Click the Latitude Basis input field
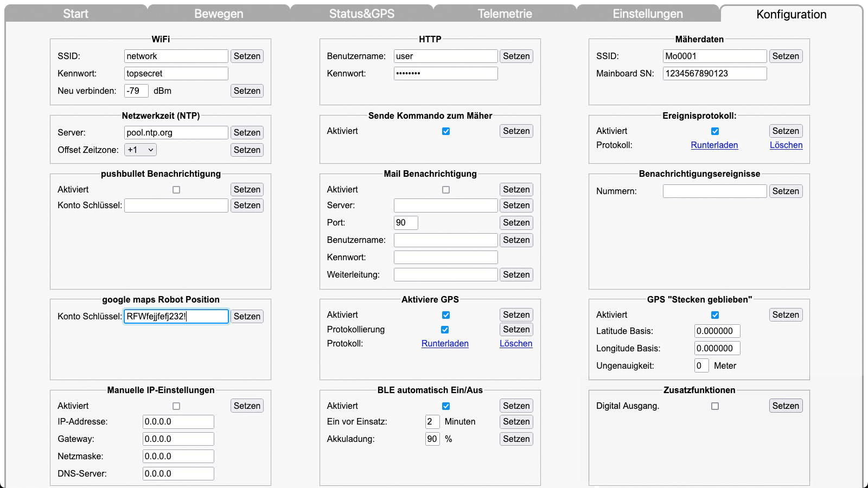The height and width of the screenshot is (488, 868). click(717, 331)
